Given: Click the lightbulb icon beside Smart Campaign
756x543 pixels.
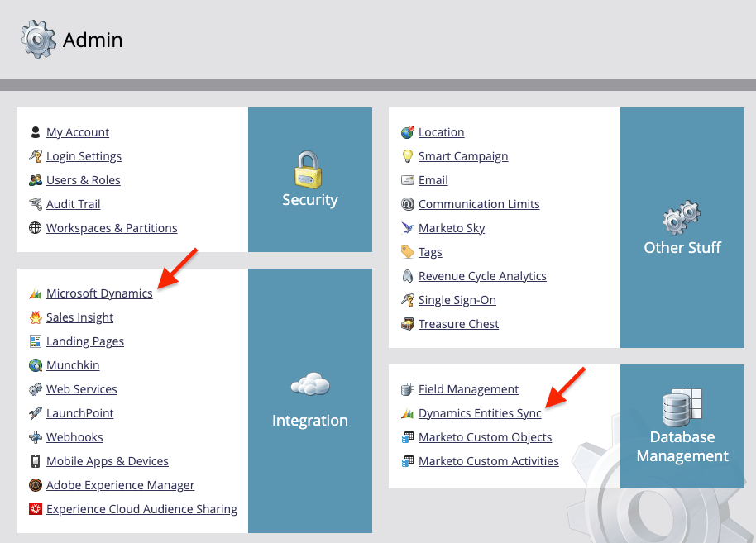Looking at the screenshot, I should coord(406,155).
